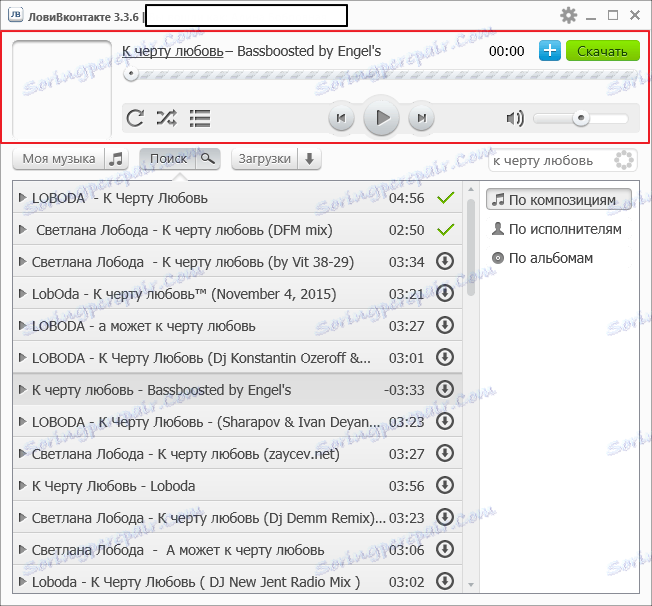Download DJ New Jent Radio Mix track

coord(445,582)
